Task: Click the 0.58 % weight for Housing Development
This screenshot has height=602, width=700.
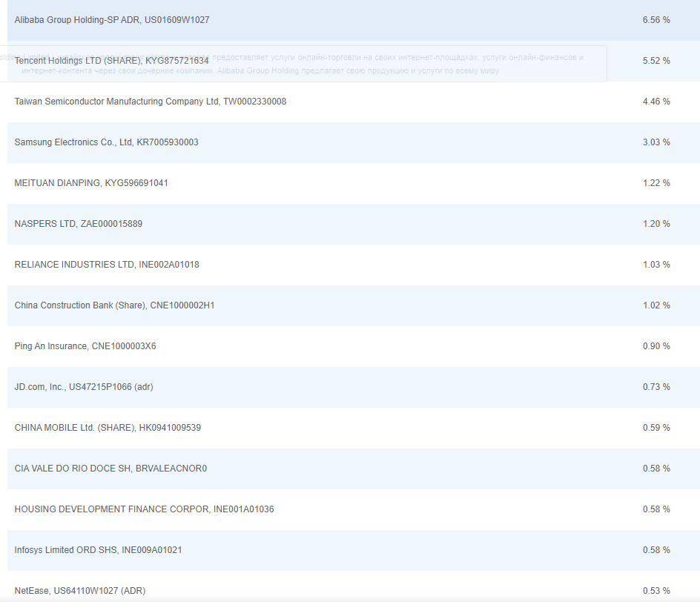Action: click(x=656, y=509)
